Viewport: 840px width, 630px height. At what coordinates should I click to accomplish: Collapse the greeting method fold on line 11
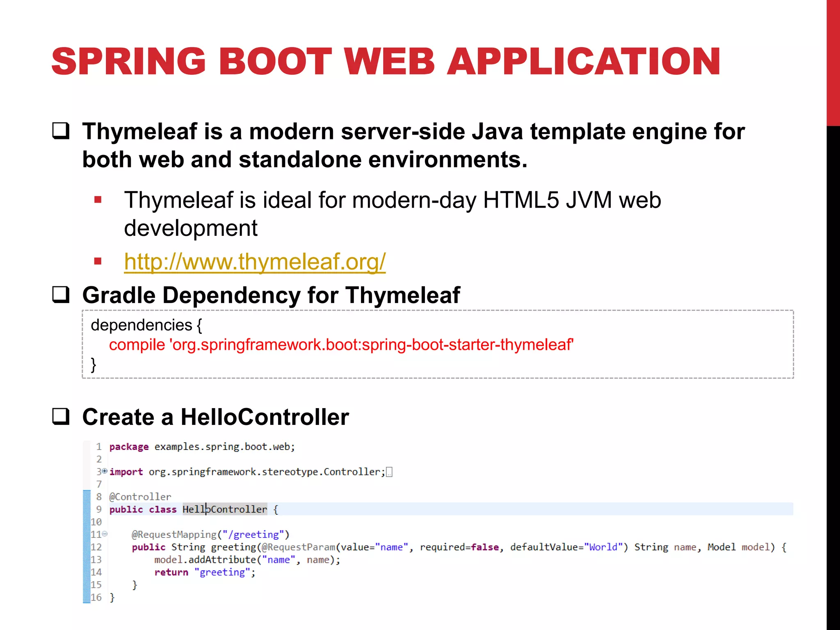[x=105, y=534]
